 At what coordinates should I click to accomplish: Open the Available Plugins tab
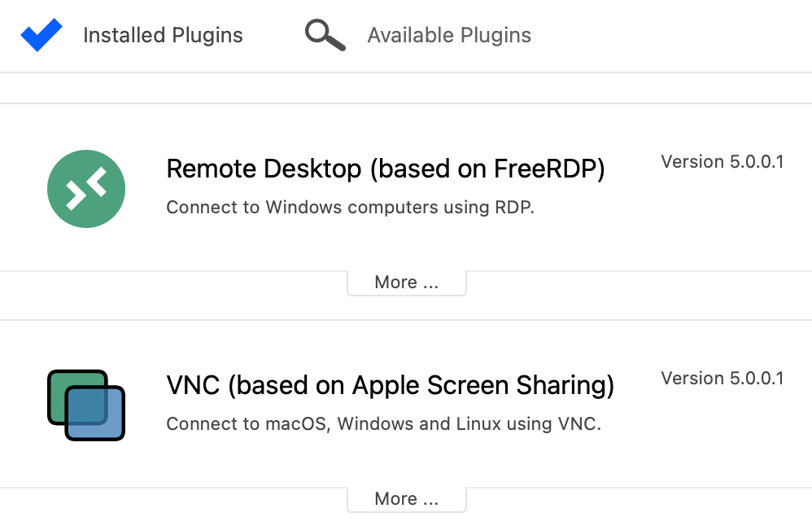pos(418,35)
